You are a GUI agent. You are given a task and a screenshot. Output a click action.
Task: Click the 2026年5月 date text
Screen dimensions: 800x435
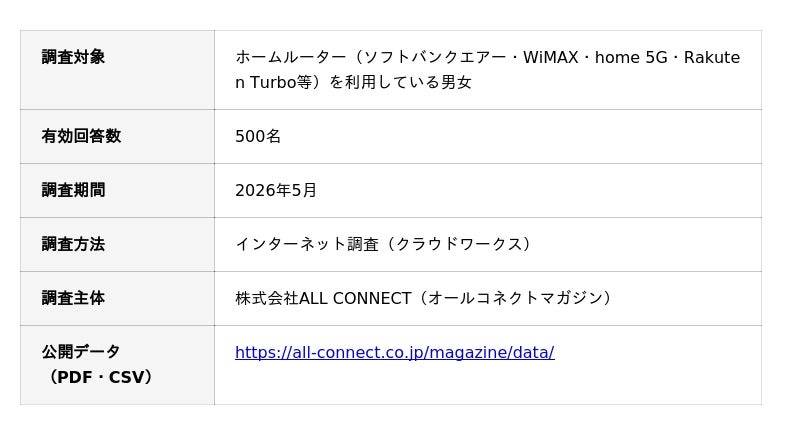pyautogui.click(x=276, y=190)
